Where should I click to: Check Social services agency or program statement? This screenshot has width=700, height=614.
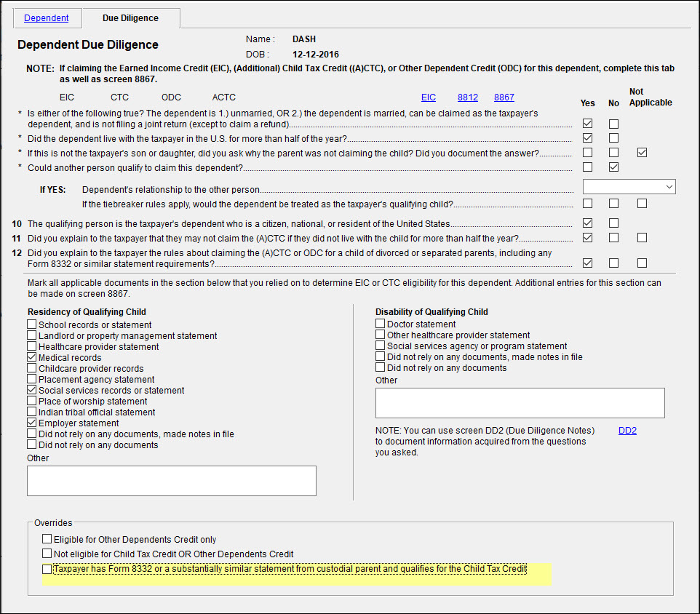(381, 346)
